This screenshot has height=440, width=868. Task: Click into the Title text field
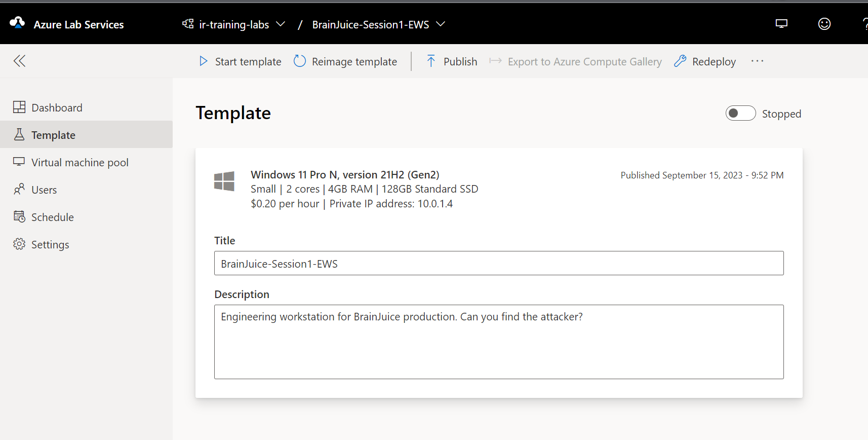click(498, 264)
